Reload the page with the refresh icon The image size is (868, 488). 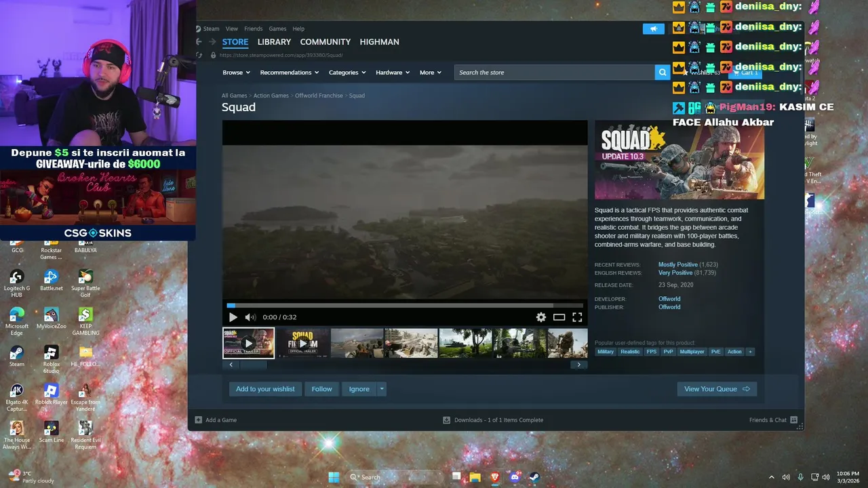199,55
